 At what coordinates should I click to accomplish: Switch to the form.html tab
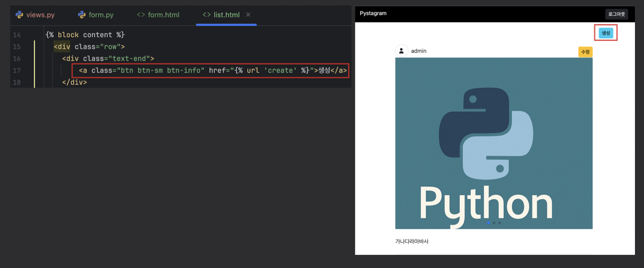[x=158, y=15]
